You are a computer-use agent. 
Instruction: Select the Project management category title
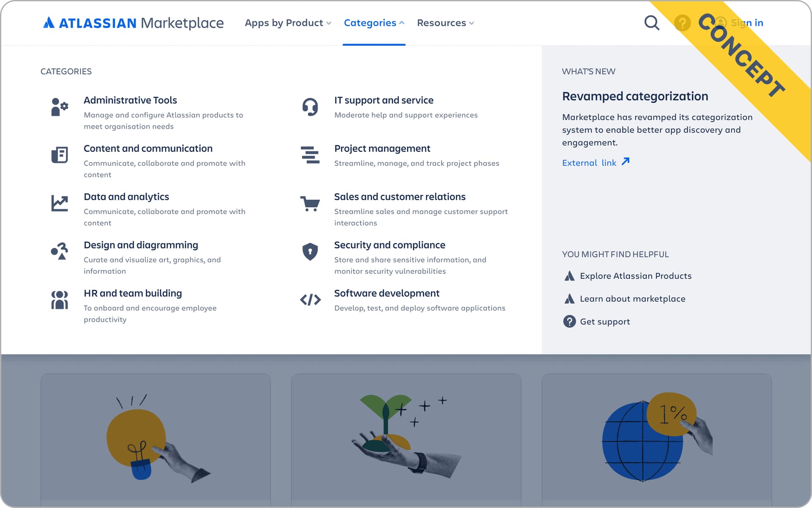click(382, 149)
